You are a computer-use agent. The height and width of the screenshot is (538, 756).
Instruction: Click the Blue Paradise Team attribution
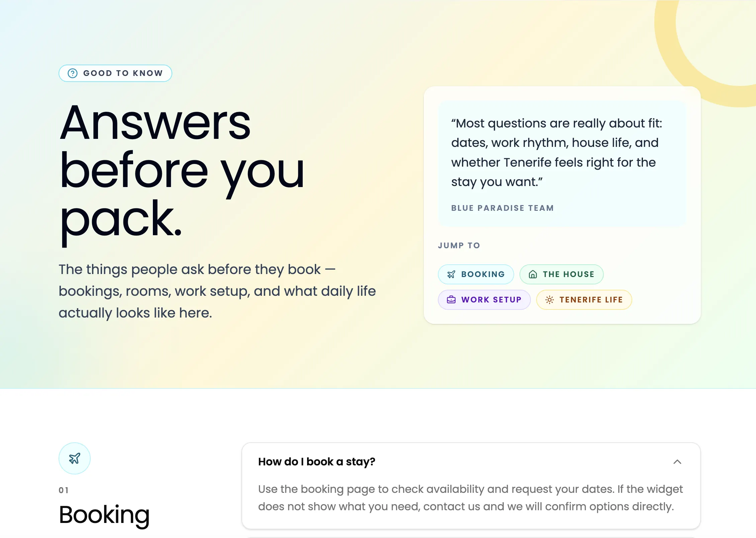[x=502, y=208]
